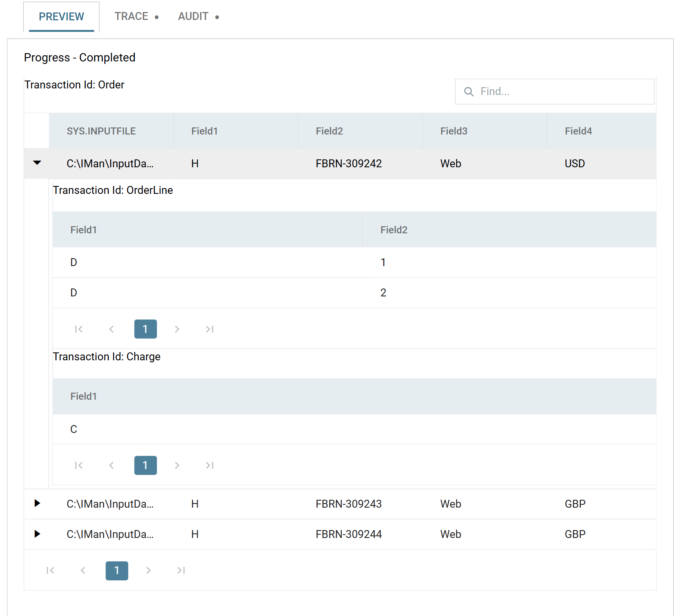
Task: Go to last page in Order table pager
Action: (x=181, y=570)
